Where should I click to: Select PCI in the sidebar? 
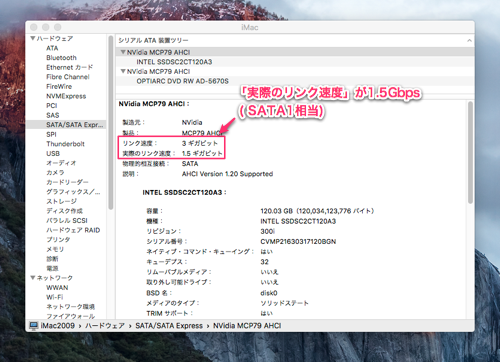pyautogui.click(x=52, y=106)
